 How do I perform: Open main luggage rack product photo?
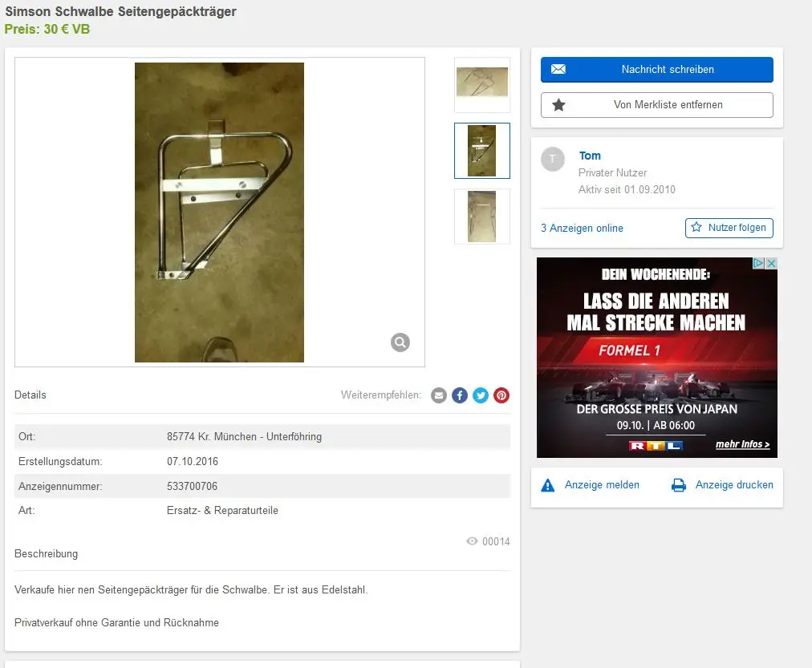pos(219,212)
